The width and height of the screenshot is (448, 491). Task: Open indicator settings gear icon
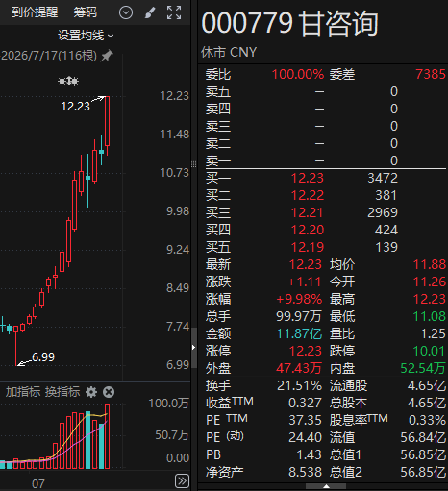[91, 392]
